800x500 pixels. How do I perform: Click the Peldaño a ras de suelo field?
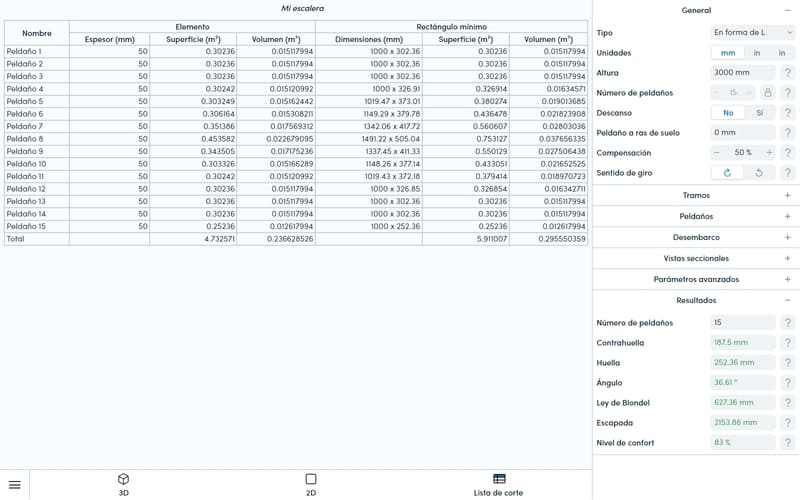743,133
